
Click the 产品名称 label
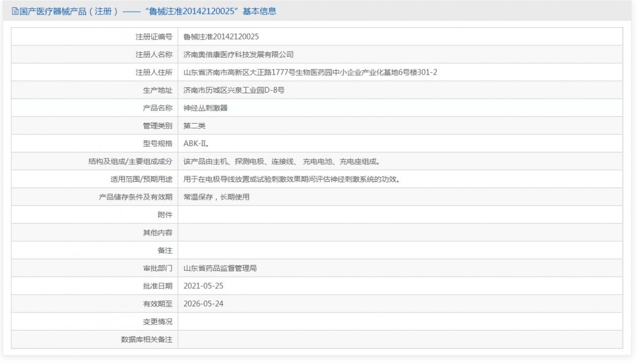(158, 108)
